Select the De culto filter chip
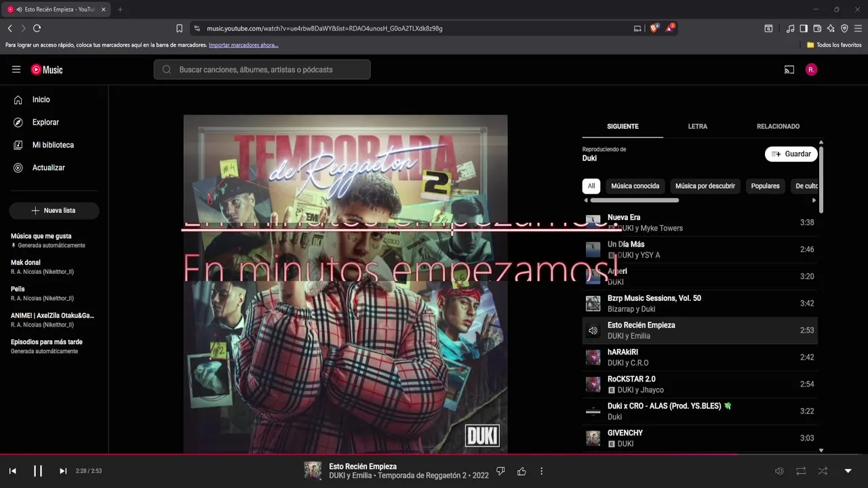 [806, 186]
